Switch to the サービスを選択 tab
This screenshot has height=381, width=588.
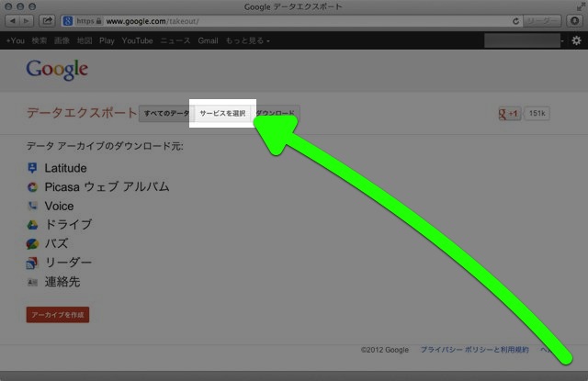pyautogui.click(x=222, y=114)
